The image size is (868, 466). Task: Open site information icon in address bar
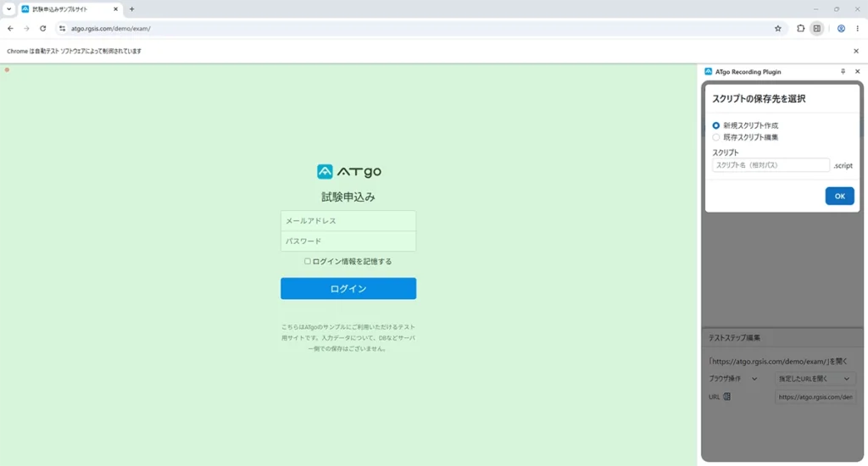click(x=62, y=28)
